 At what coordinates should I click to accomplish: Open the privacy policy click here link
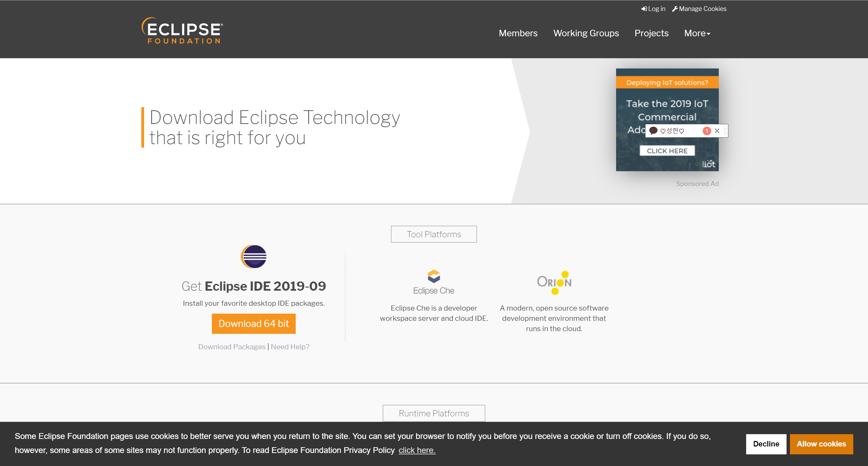click(417, 450)
